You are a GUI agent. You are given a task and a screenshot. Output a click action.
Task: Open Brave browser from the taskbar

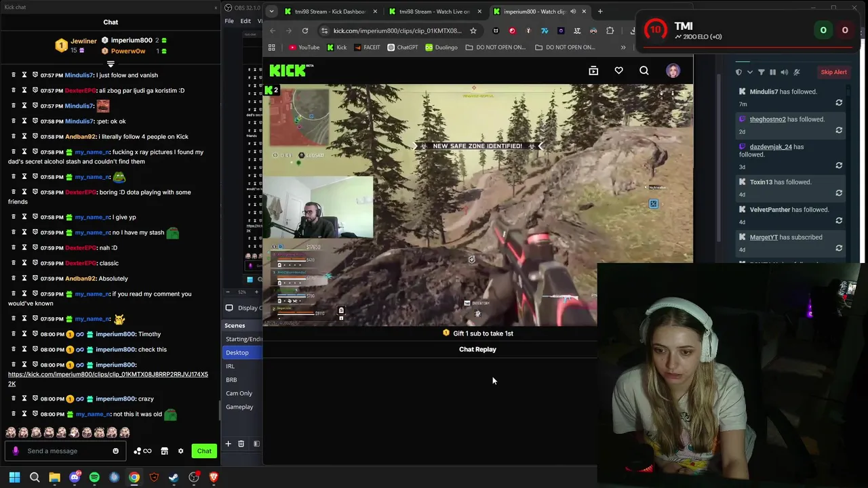(x=214, y=477)
